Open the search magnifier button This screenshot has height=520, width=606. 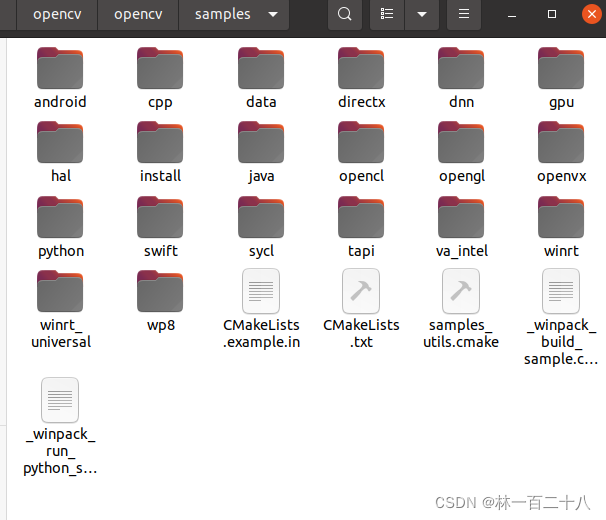(345, 14)
